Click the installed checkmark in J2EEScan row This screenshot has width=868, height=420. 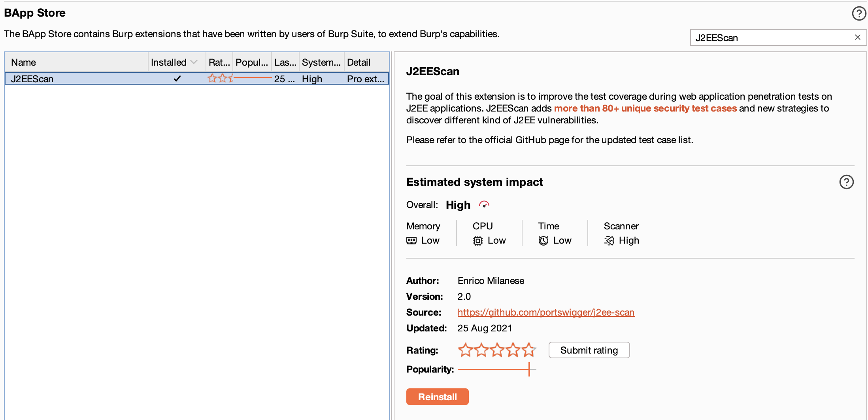point(177,79)
